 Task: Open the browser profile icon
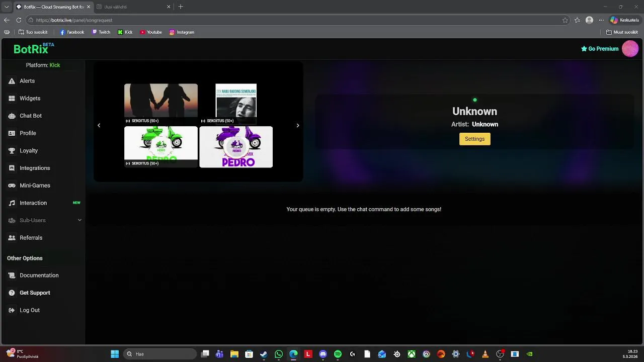589,20
